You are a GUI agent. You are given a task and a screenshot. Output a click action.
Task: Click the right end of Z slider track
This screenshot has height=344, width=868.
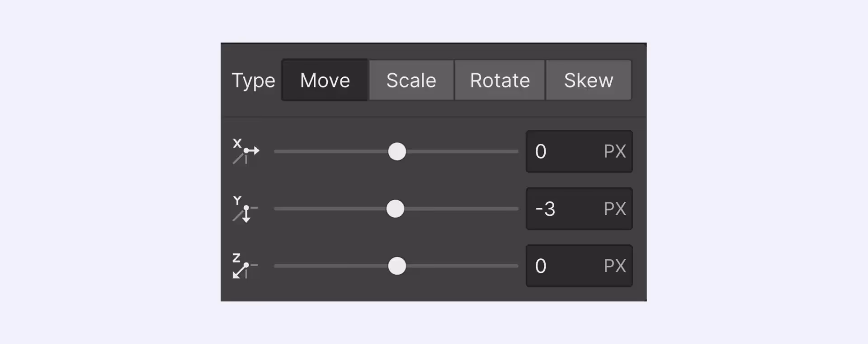coord(514,266)
